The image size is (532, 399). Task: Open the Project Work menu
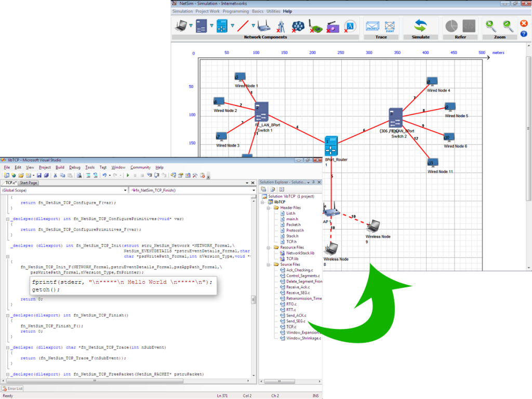(207, 11)
